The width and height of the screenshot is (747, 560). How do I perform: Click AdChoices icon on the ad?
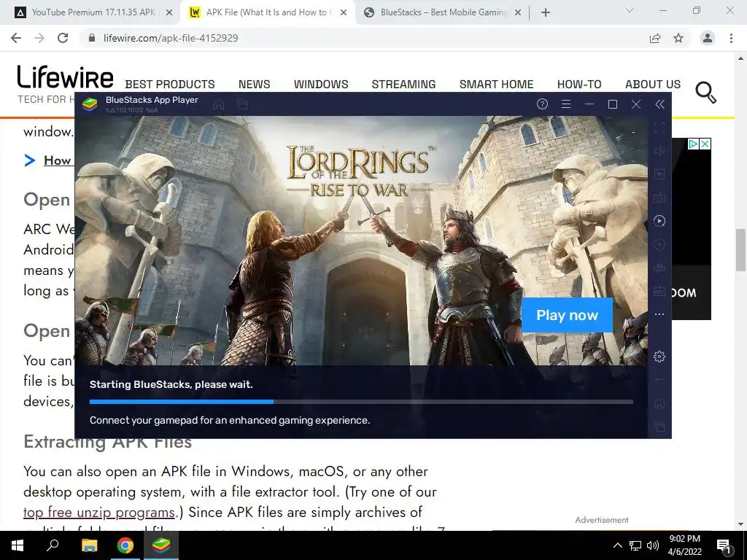(x=693, y=144)
